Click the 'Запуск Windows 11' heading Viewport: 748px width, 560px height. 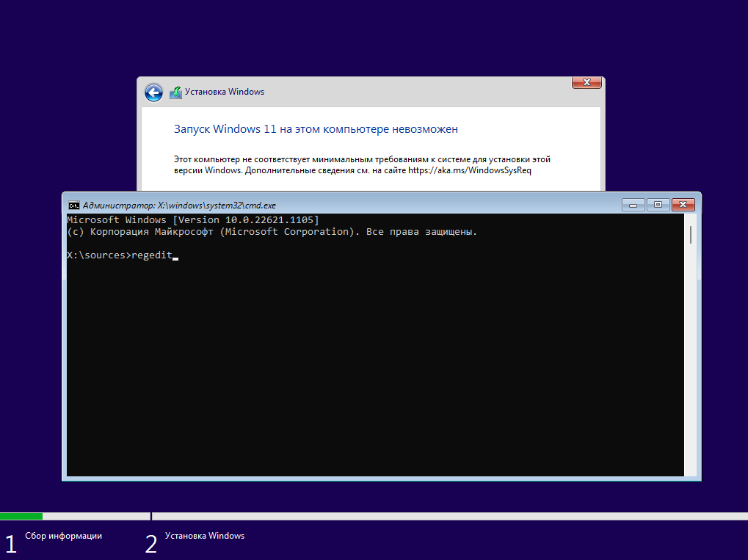(x=316, y=129)
